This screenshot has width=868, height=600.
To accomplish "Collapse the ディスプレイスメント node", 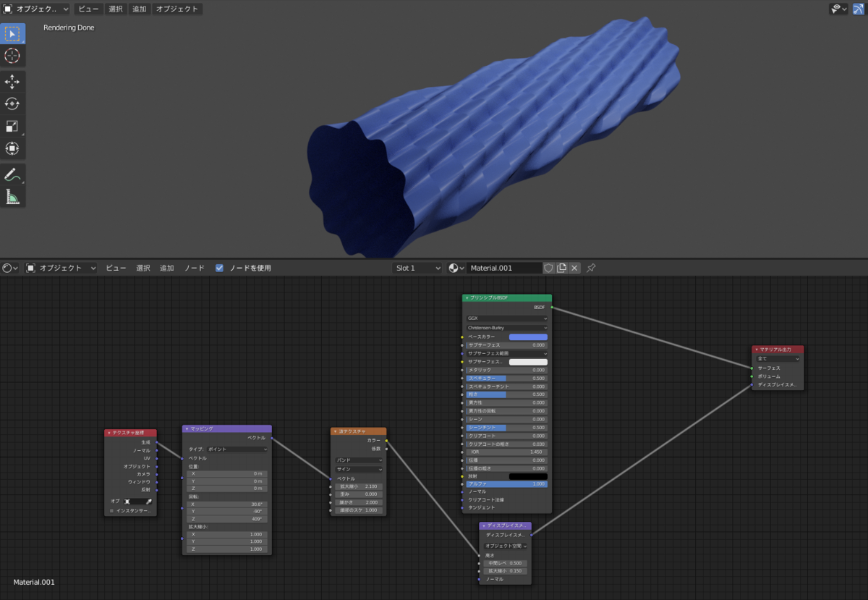I will coord(484,525).
